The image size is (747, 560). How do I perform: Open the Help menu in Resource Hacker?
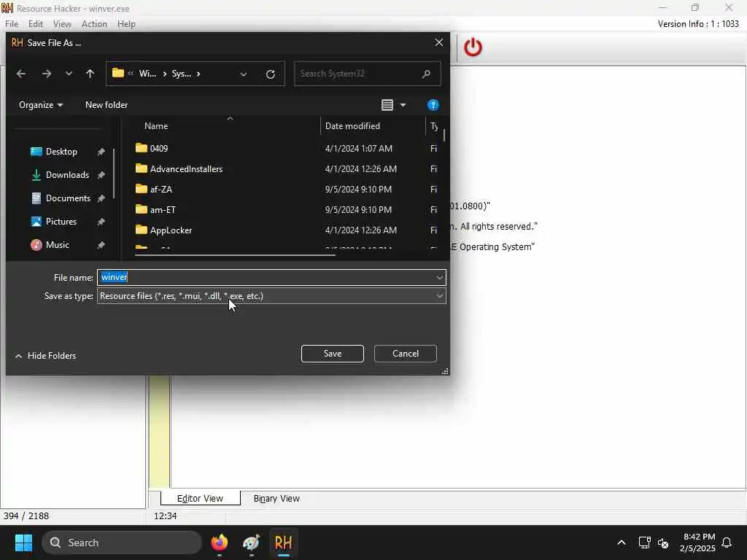pos(126,24)
